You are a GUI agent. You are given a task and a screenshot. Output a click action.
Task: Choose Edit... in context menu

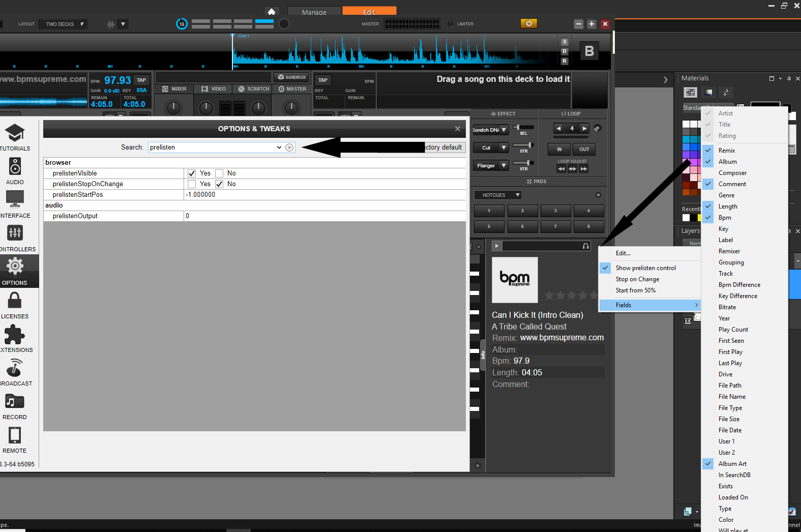650,253
